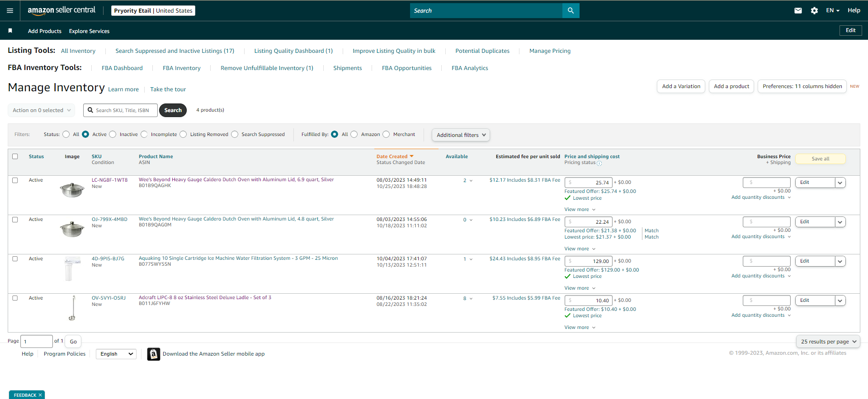The image size is (868, 399).
Task: Select Fulfilled By Amazon radio button
Action: click(x=354, y=134)
